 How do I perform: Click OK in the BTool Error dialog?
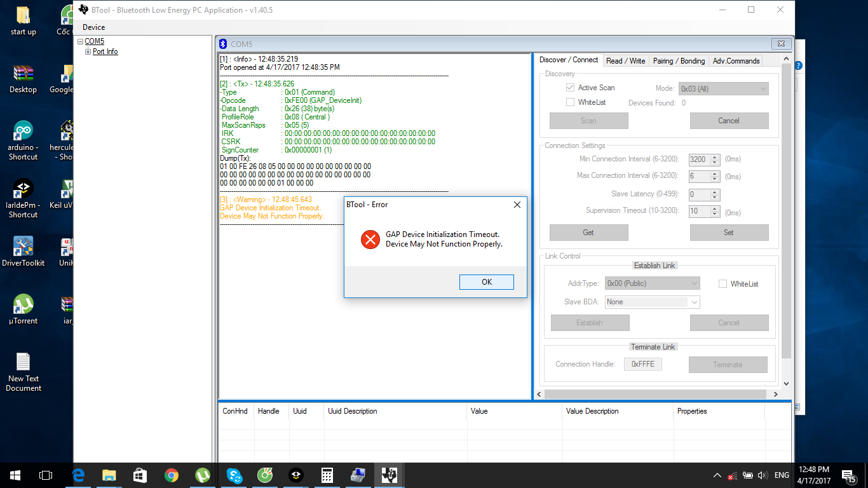tap(487, 282)
